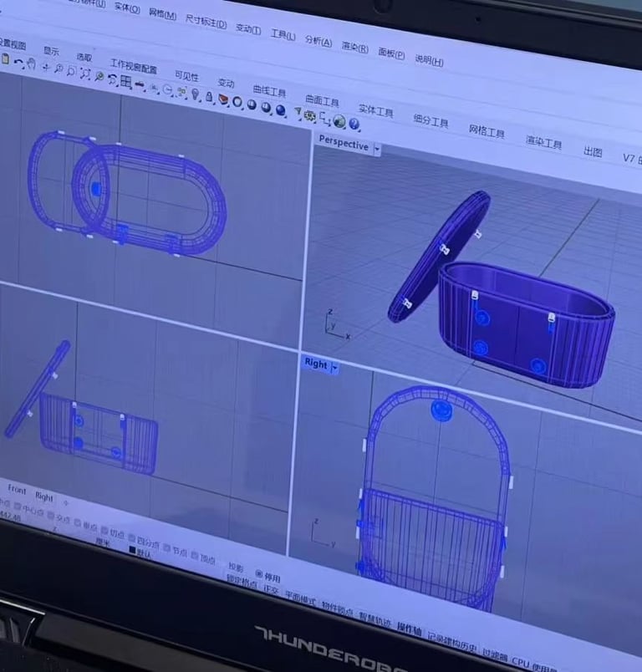This screenshot has height=672, width=642.
Task: Select the blue rendered sphere icon
Action: pyautogui.click(x=281, y=110)
